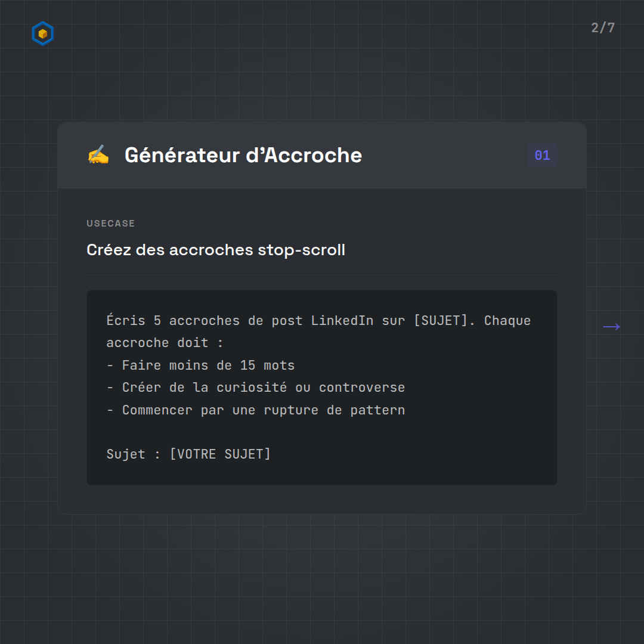Select the Créez des accroches stop-scroll heading
The width and height of the screenshot is (644, 644).
[x=215, y=249]
